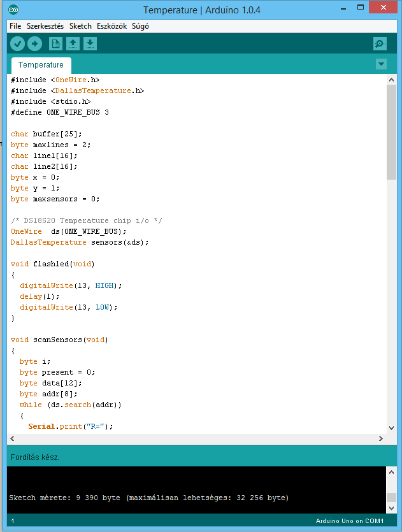Open the Serial Monitor magnifier icon
This screenshot has height=532, width=402.
click(380, 43)
